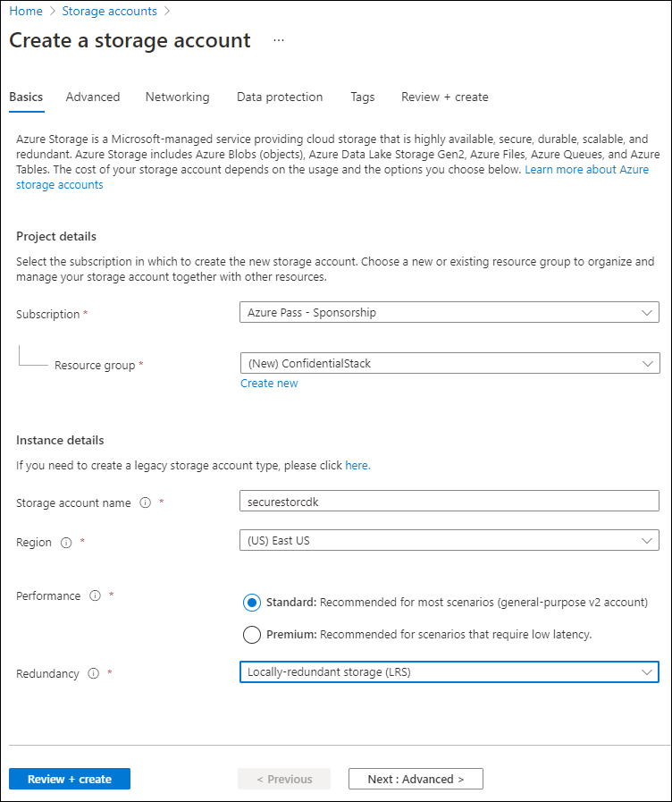The width and height of the screenshot is (672, 802).
Task: Switch to the Networking tab
Action: pyautogui.click(x=177, y=97)
